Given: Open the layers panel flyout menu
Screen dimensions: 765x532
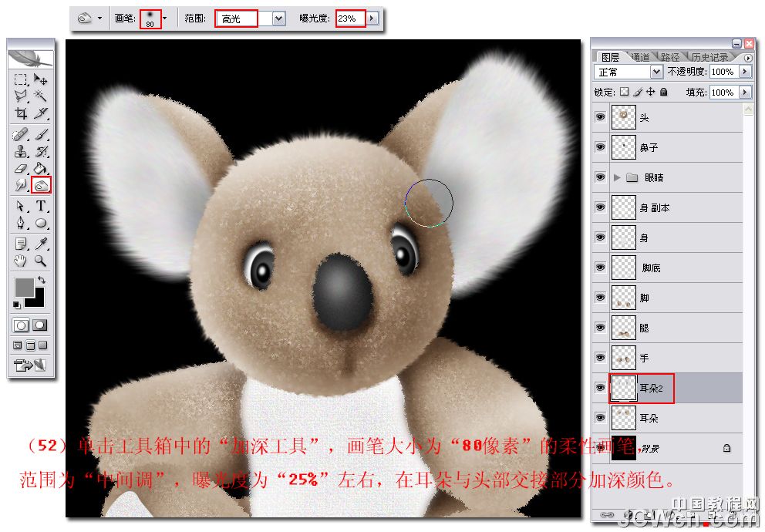Looking at the screenshot, I should (x=748, y=58).
